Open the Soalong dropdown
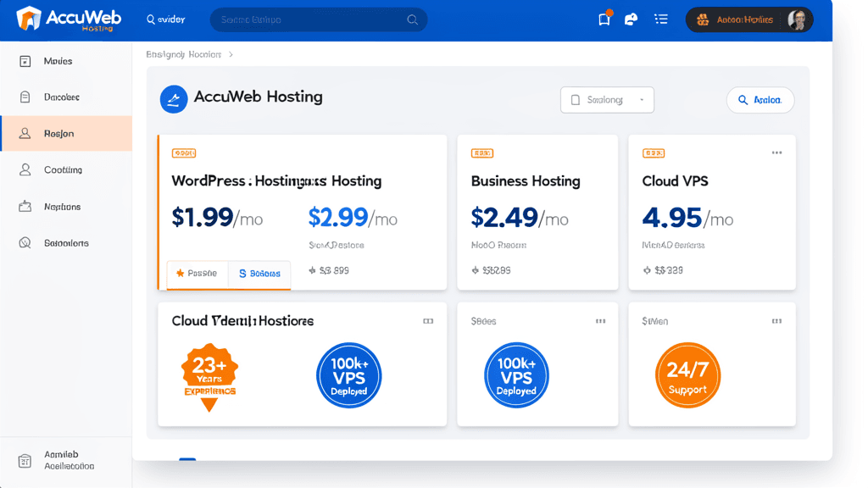The height and width of the screenshot is (488, 868). coord(607,100)
